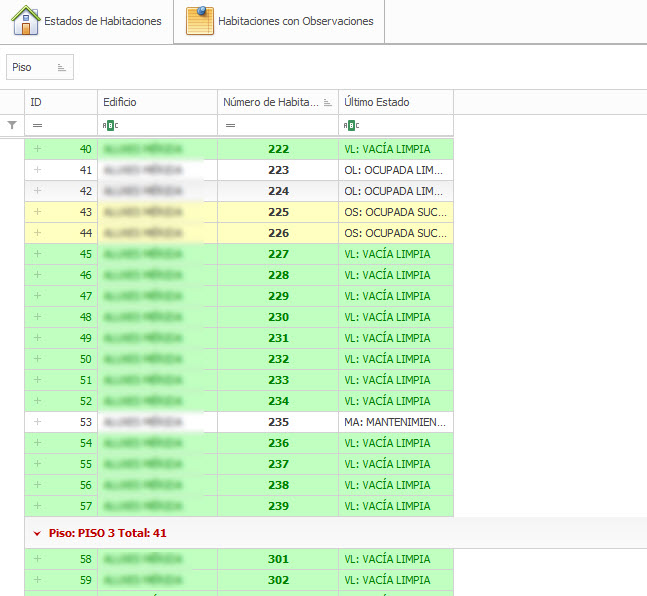Sort by Número de Habitación column header

click(x=270, y=102)
